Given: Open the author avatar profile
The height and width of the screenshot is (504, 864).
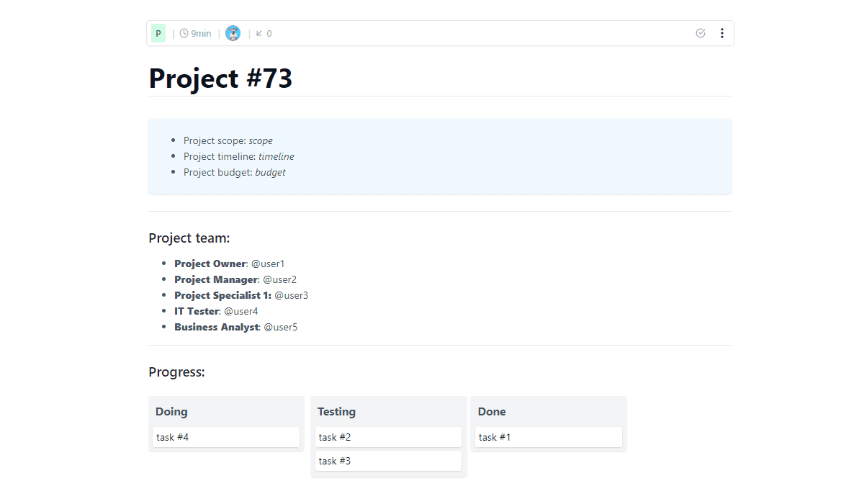Looking at the screenshot, I should tap(233, 33).
